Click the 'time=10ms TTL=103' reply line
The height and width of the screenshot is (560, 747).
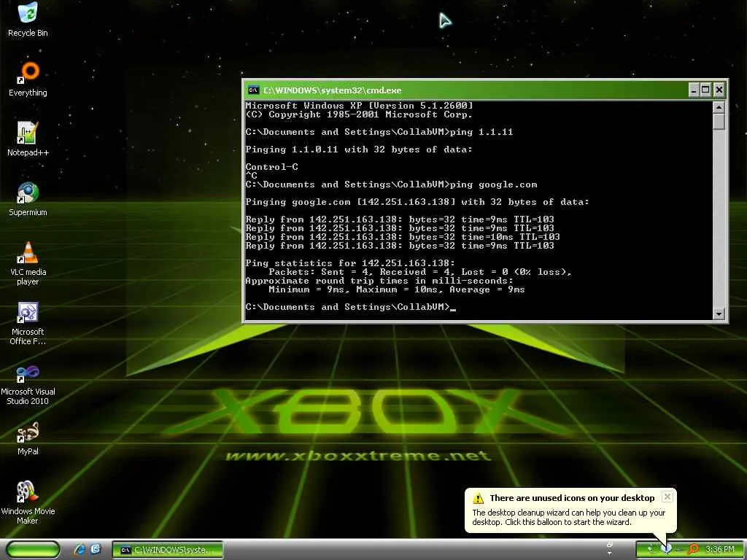(403, 237)
